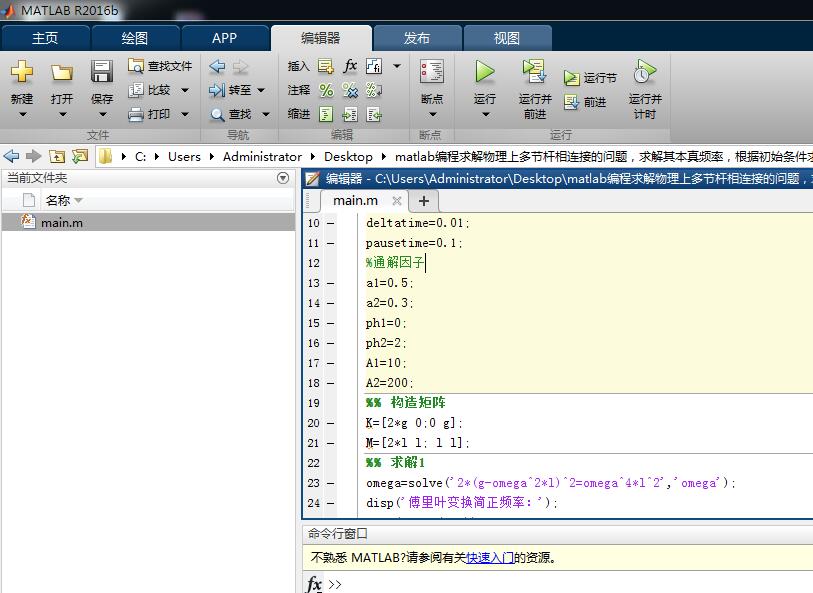Expand the Compare (比较) dropdown arrow
Screen dimensions: 813x593
(185, 90)
